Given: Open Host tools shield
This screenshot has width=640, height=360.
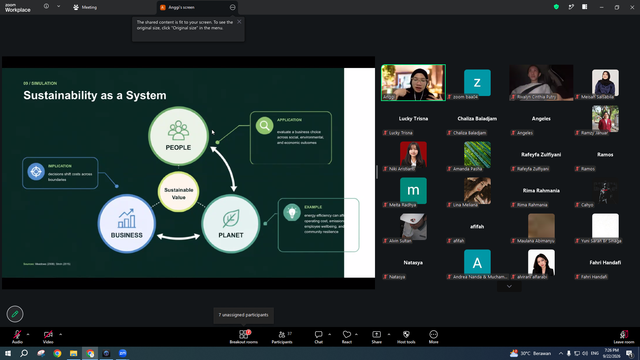Looking at the screenshot, I should tap(406, 337).
